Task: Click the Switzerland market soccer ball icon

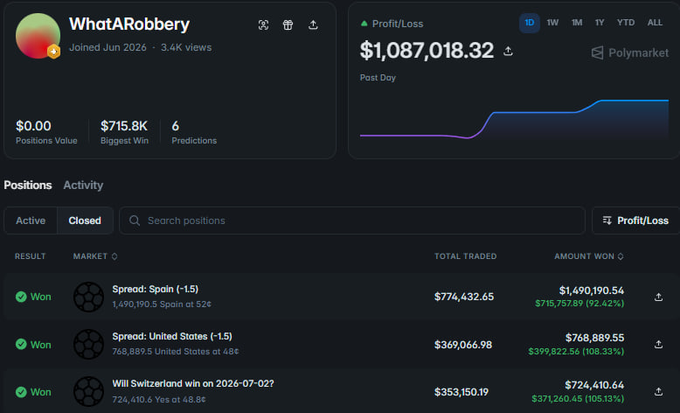Action: pyautogui.click(x=88, y=392)
